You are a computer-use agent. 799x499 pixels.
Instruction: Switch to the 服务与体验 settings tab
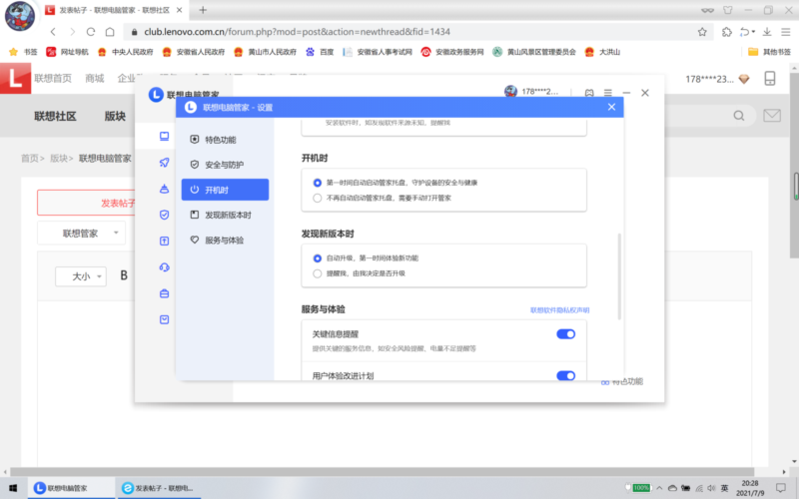223,240
